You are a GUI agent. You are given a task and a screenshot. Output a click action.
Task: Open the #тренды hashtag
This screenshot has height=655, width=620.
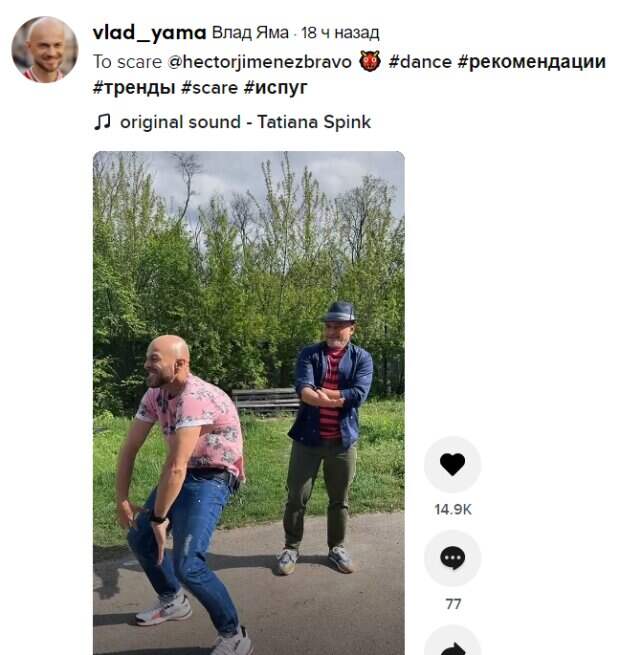click(x=134, y=88)
